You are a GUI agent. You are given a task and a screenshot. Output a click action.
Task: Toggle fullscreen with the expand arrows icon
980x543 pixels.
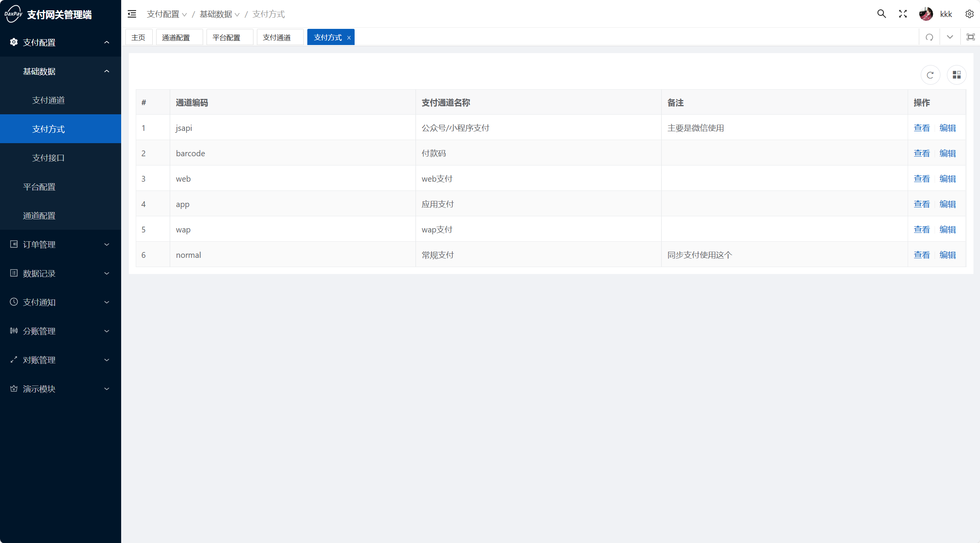(x=903, y=14)
